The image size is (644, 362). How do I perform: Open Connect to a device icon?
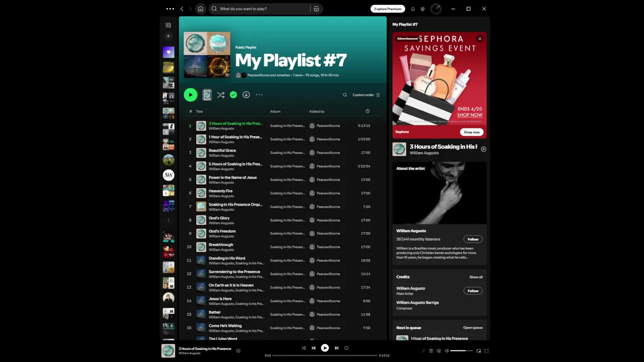pyautogui.click(x=439, y=351)
